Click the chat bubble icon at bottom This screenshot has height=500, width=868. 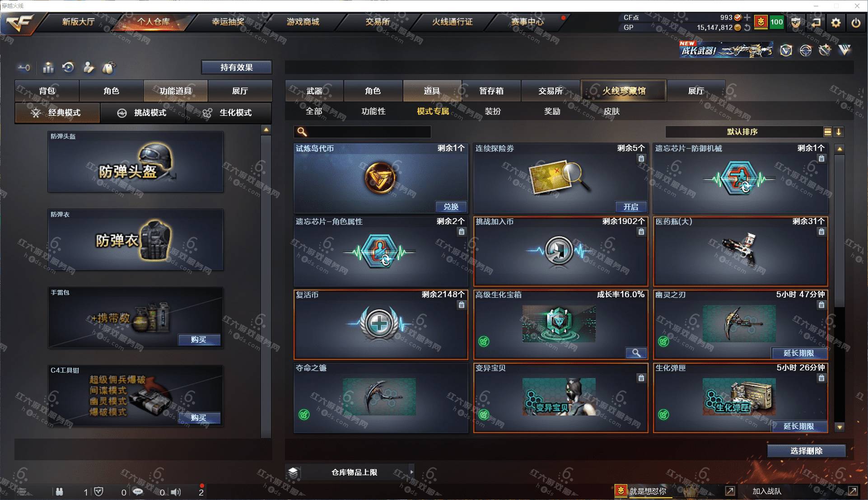point(137,491)
